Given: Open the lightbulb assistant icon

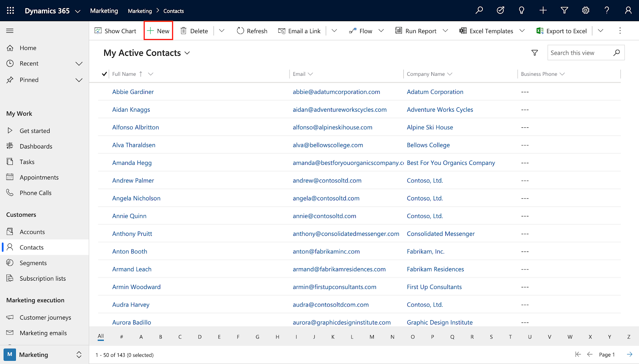Looking at the screenshot, I should 522,10.
